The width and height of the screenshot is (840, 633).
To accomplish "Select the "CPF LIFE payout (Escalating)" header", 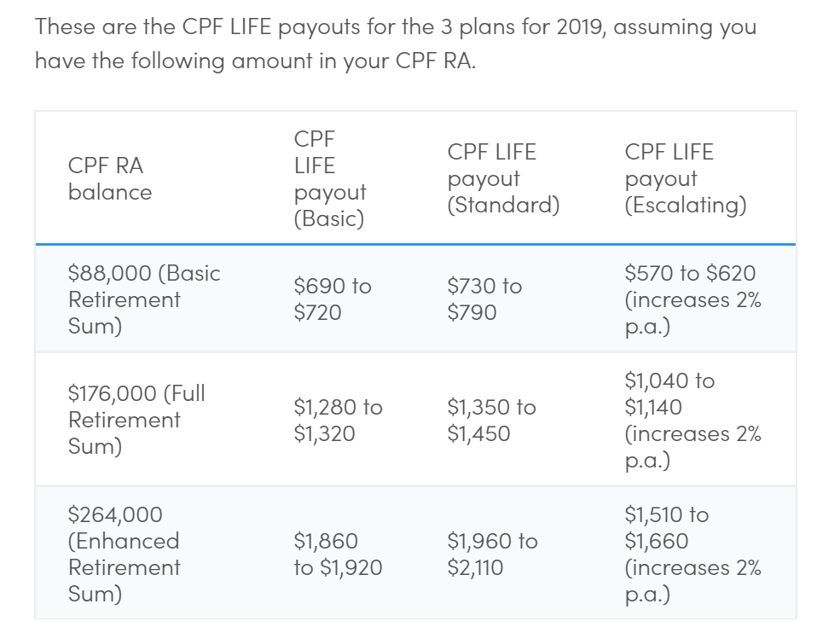I will pos(685,178).
